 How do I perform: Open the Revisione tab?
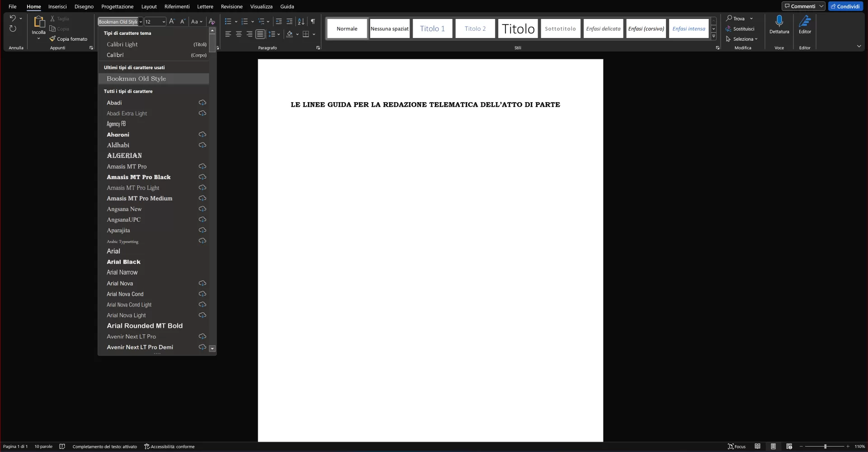click(x=231, y=6)
